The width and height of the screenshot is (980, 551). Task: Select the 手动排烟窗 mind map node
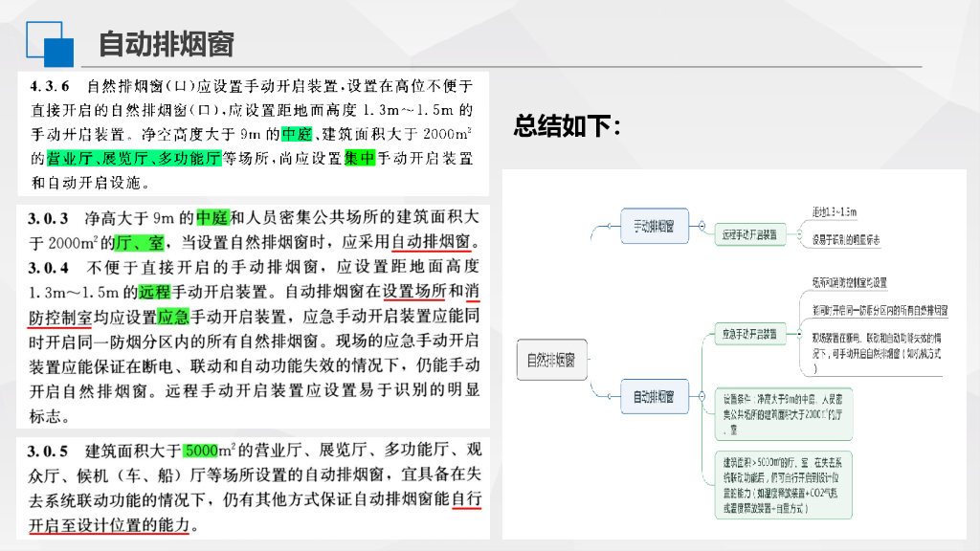[655, 226]
